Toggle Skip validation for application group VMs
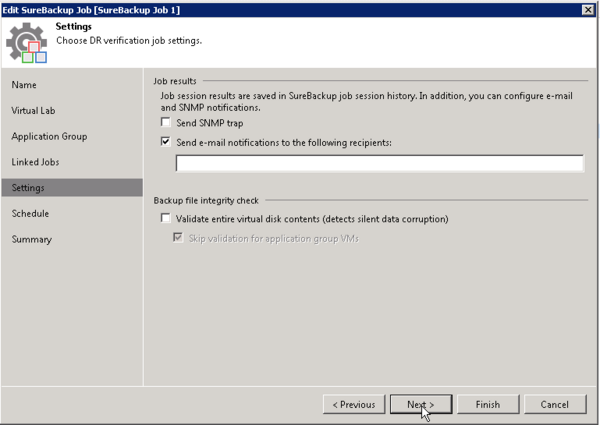 coord(179,238)
